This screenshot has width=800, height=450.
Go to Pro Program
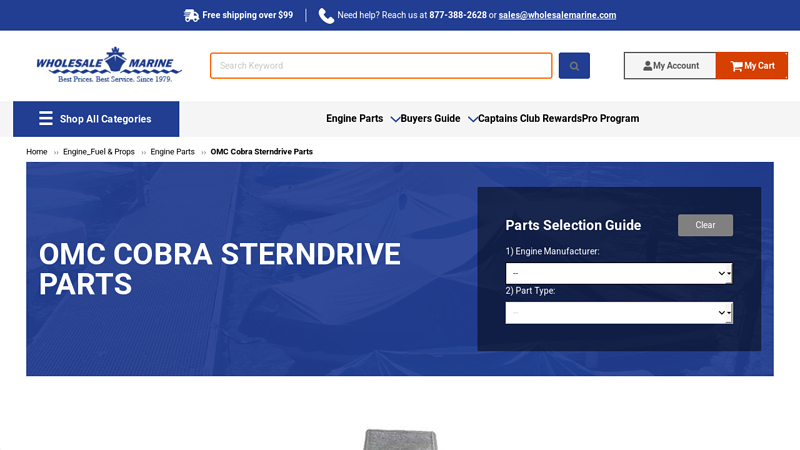pos(610,118)
